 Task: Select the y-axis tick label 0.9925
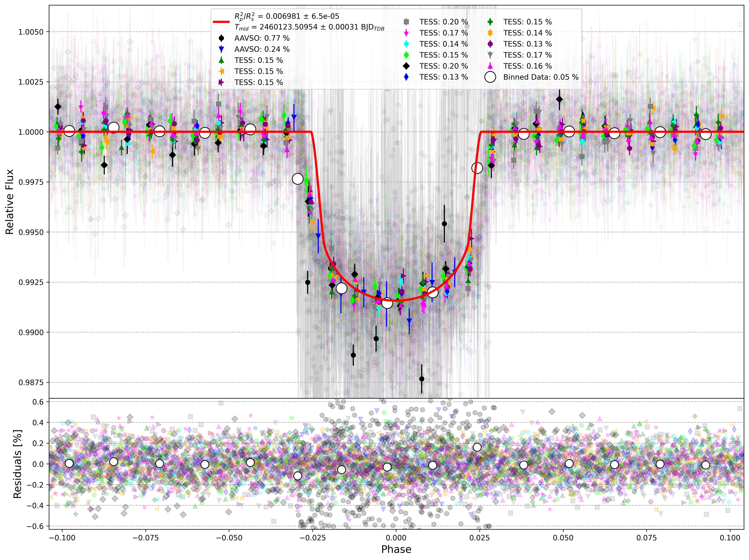click(31, 283)
